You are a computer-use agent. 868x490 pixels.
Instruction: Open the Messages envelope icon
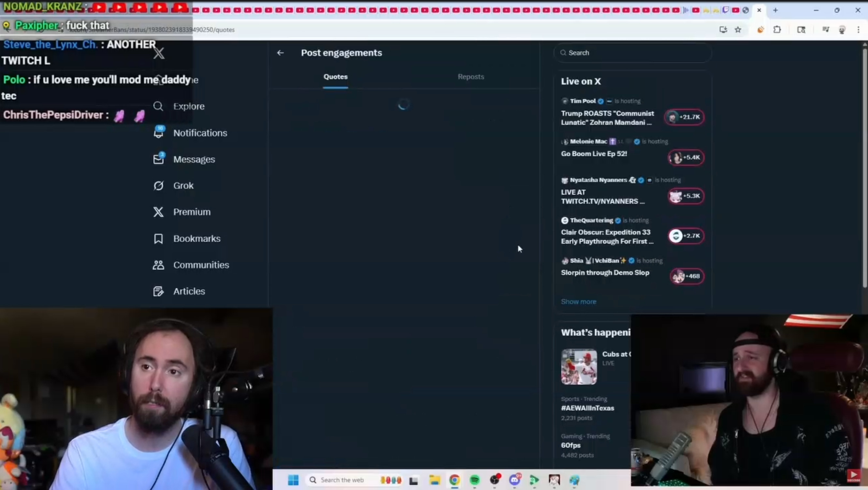[x=158, y=159]
